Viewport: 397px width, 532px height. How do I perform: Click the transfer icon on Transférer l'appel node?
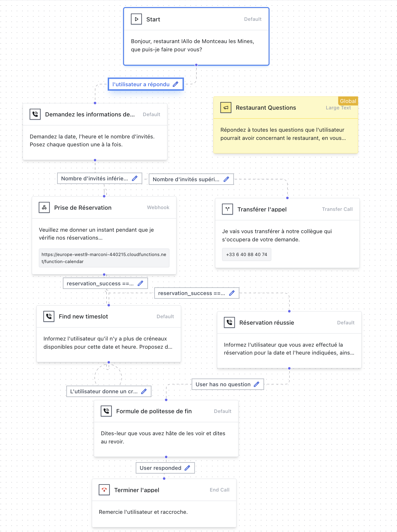[x=228, y=209]
